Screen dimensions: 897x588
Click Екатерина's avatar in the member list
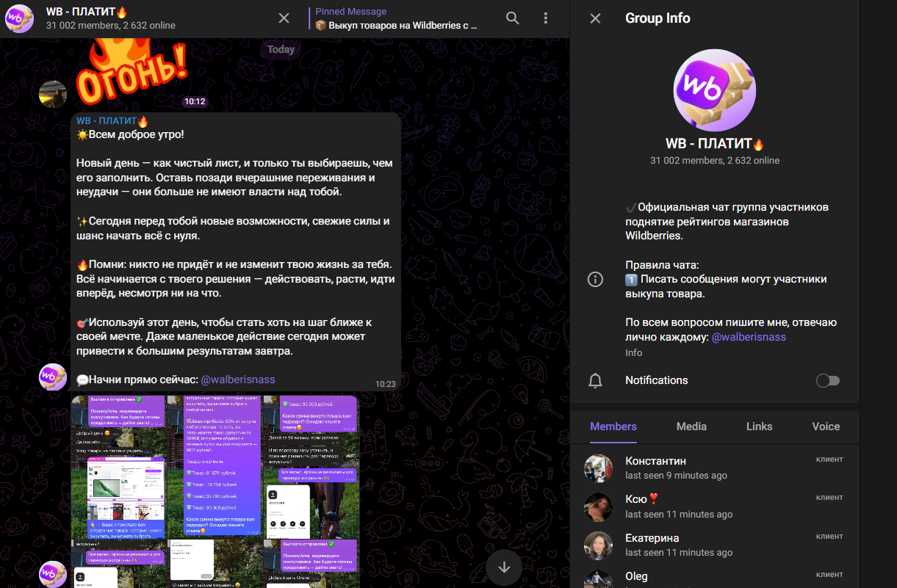point(598,545)
